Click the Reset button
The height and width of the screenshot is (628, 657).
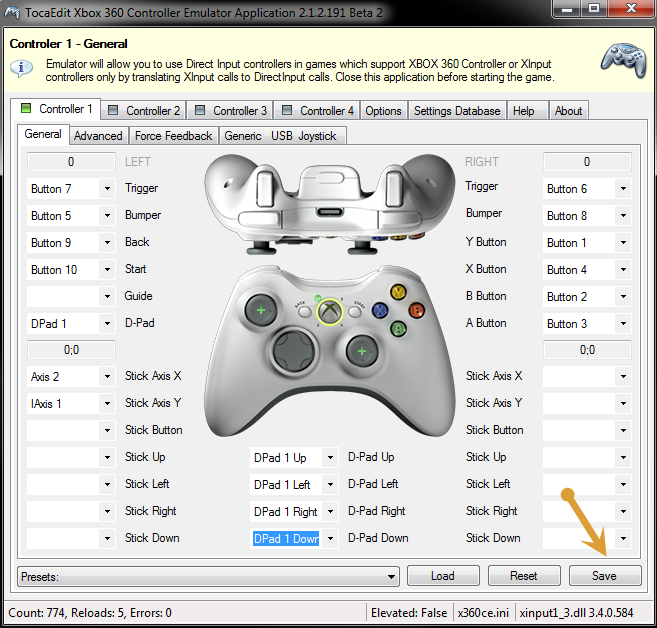pos(524,576)
